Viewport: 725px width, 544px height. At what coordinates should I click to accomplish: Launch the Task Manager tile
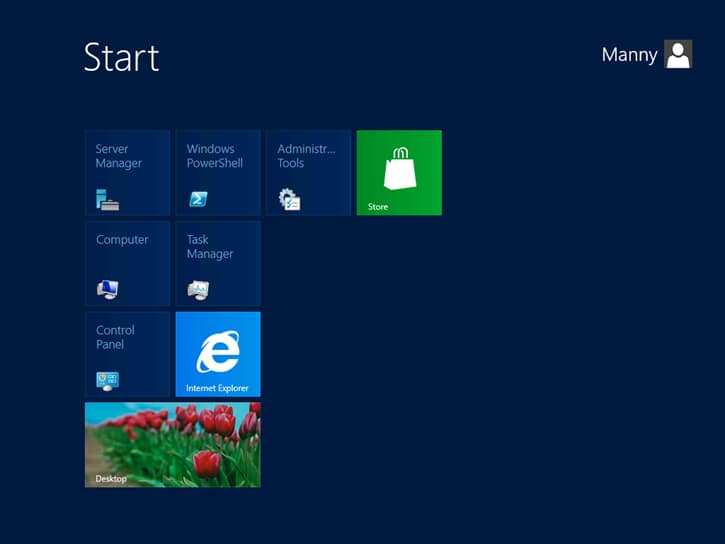[218, 263]
